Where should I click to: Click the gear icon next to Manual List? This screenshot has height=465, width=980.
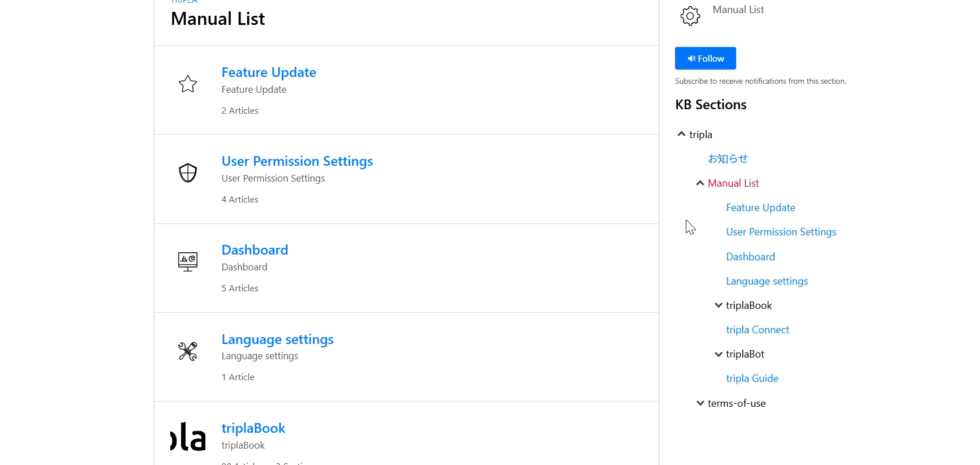click(690, 16)
